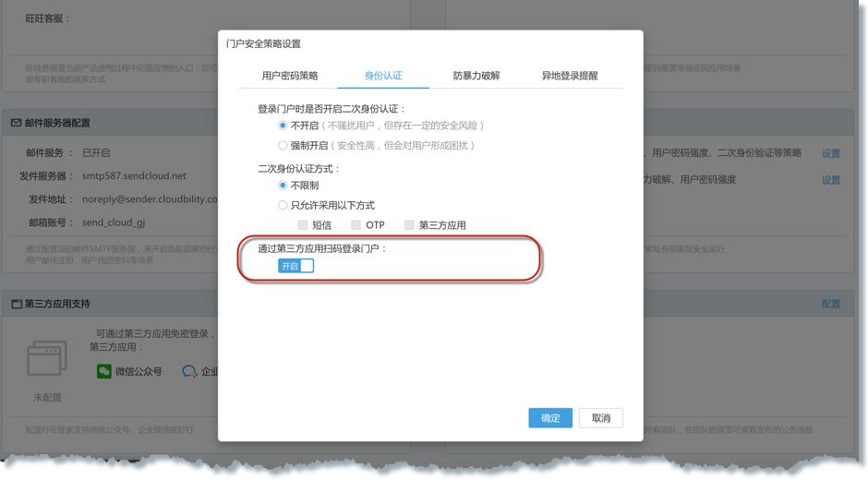Click the 企业微信 chat bubble icon
This screenshot has height=480, width=868.
(x=189, y=371)
